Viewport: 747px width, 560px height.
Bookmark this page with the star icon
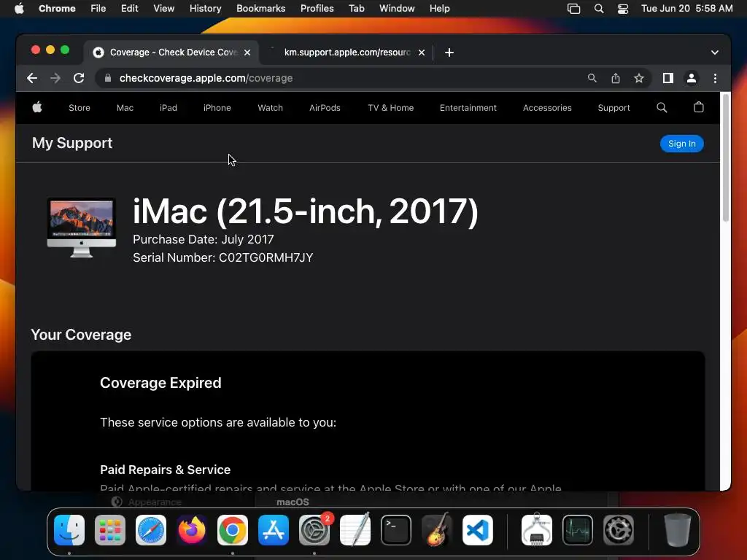(x=639, y=78)
